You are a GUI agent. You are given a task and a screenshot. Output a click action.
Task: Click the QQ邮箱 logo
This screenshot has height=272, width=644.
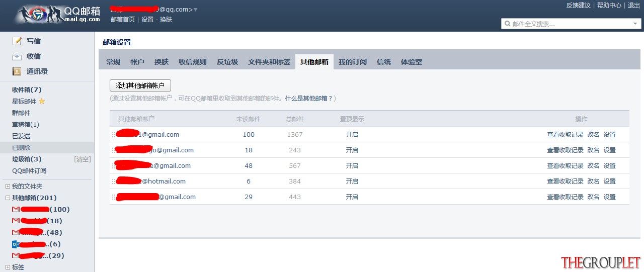point(58,15)
